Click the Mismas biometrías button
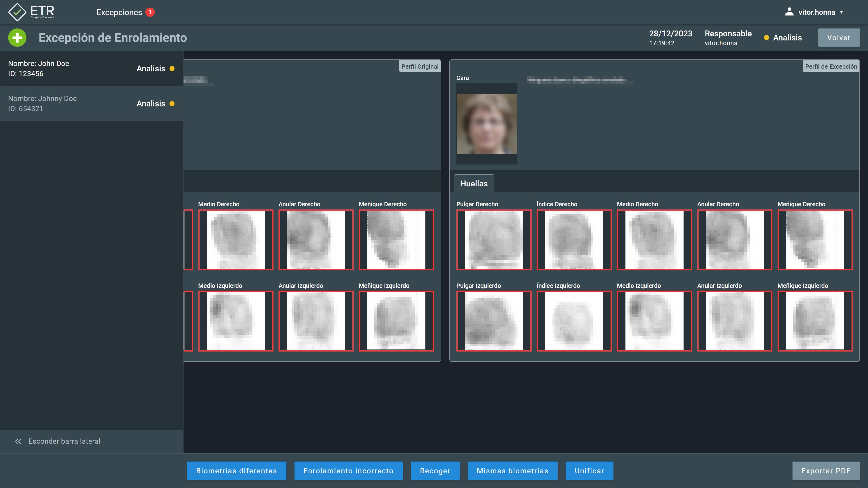 click(x=512, y=470)
